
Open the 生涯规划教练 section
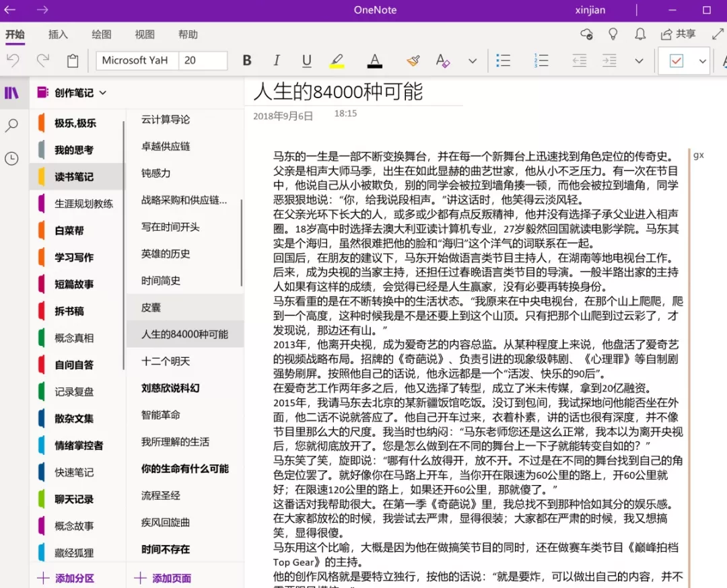click(x=77, y=203)
